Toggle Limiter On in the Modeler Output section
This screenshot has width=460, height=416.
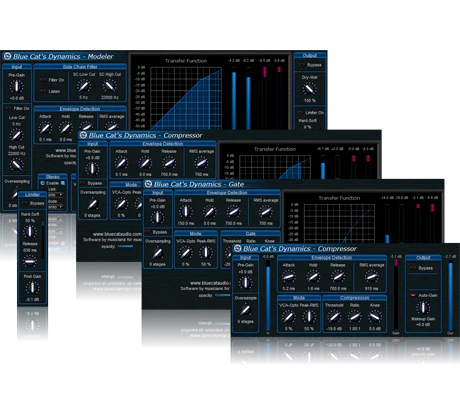click(x=300, y=113)
